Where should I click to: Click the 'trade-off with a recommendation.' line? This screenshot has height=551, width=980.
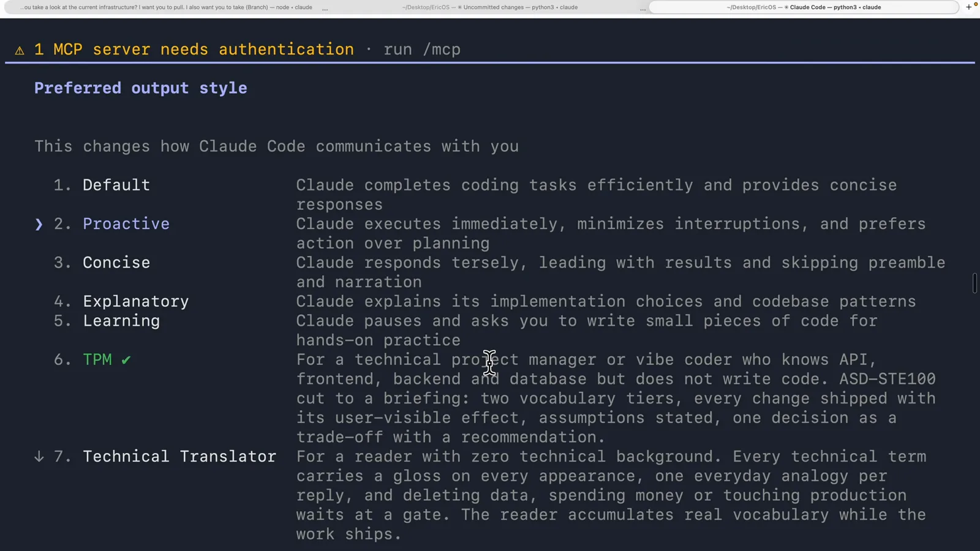(x=451, y=437)
